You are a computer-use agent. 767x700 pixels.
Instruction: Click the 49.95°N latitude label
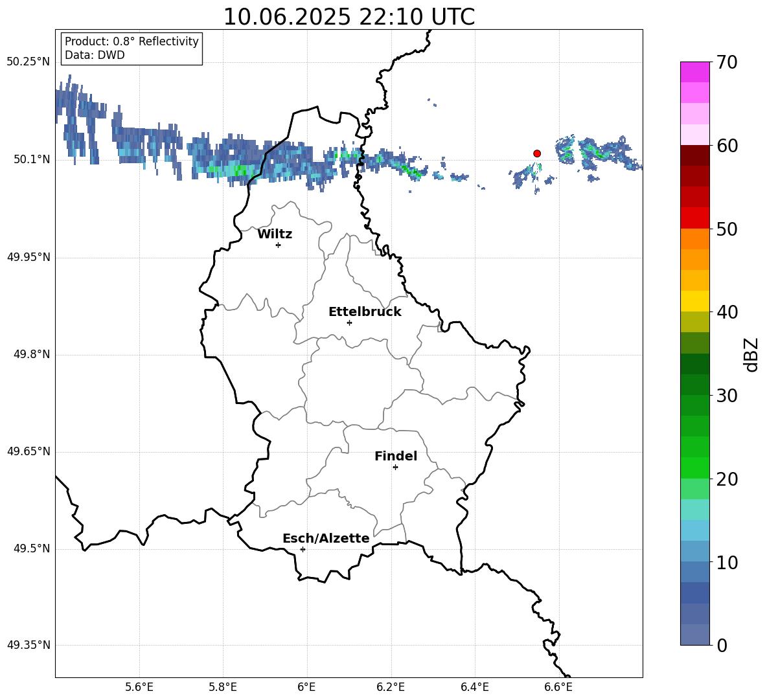point(29,257)
